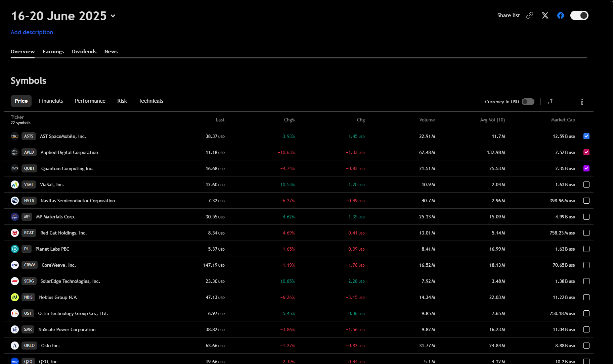The width and height of the screenshot is (613, 364).
Task: Click Nebius Group market cap 11.22 B
Action: click(564, 297)
